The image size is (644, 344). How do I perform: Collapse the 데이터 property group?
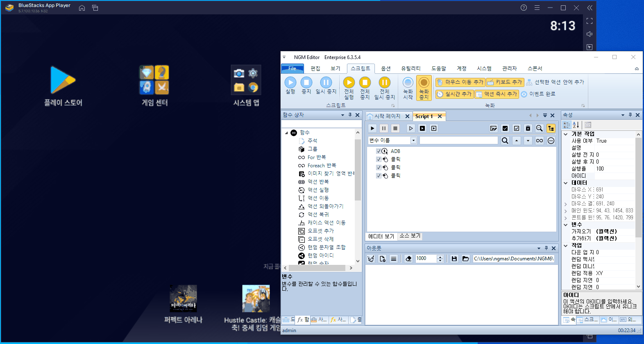coord(566,183)
